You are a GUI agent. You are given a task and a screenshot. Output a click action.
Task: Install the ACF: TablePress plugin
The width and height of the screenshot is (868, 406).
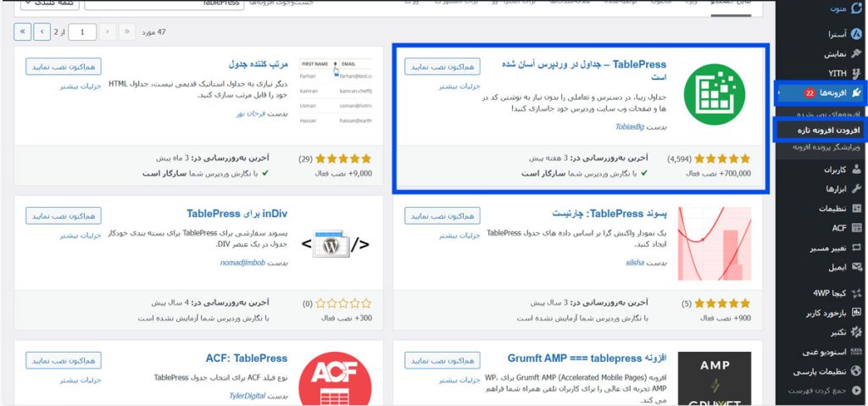point(64,360)
